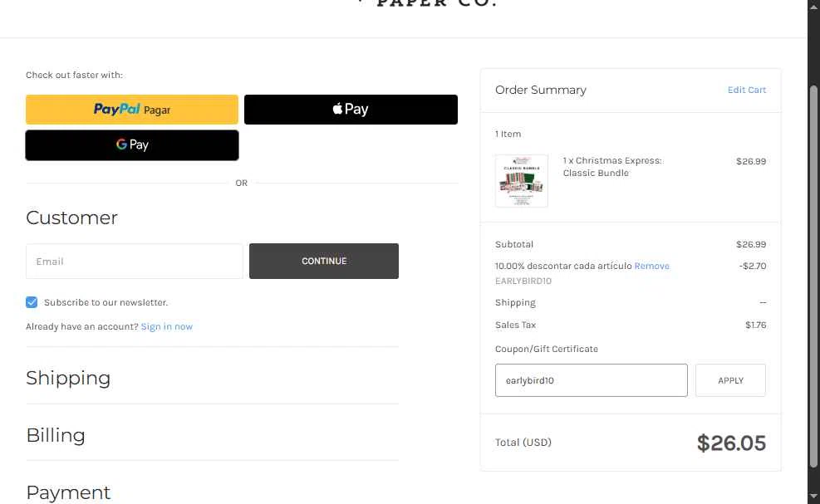This screenshot has height=504, width=820.
Task: Focus the coupon code field containing earlybird10
Action: 591,380
